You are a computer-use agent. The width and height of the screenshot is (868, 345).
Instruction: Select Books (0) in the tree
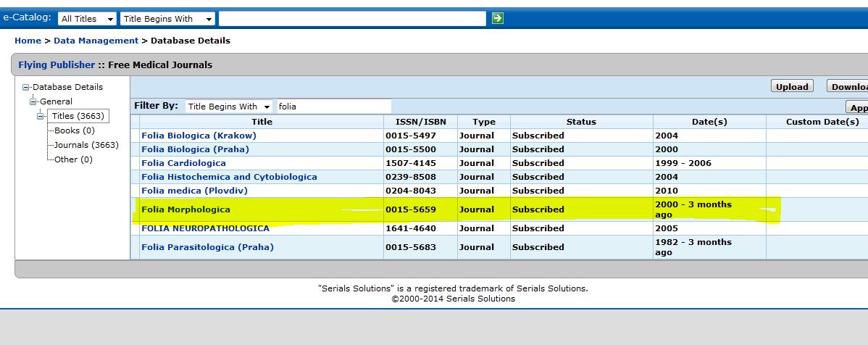pyautogui.click(x=74, y=130)
